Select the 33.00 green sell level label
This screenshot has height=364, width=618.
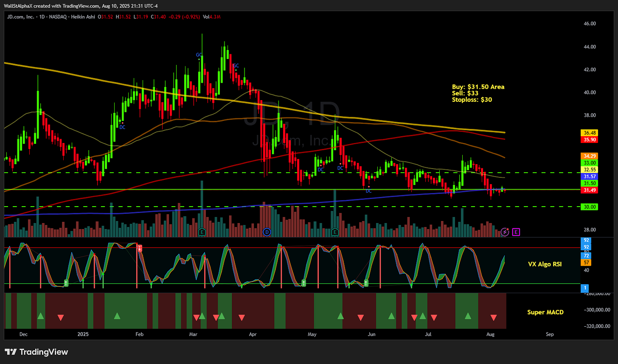click(588, 162)
